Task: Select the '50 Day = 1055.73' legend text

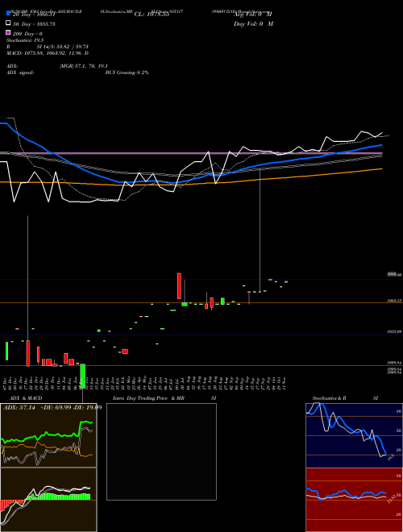Action: click(34, 24)
